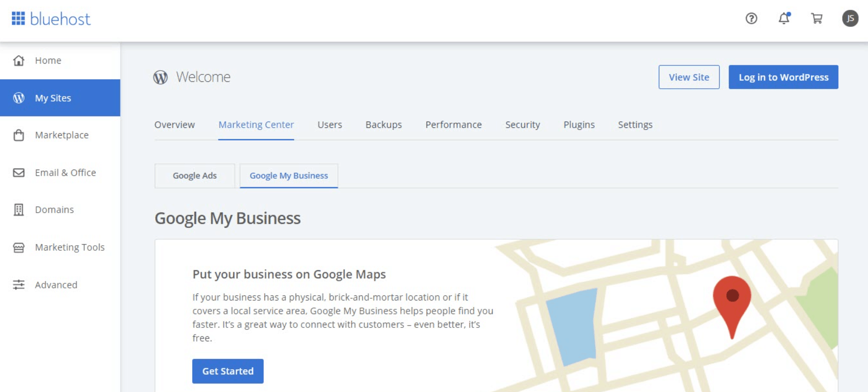Image resolution: width=868 pixels, height=392 pixels.
Task: Click the WordPress icon beside My Sites
Action: pyautogui.click(x=19, y=98)
